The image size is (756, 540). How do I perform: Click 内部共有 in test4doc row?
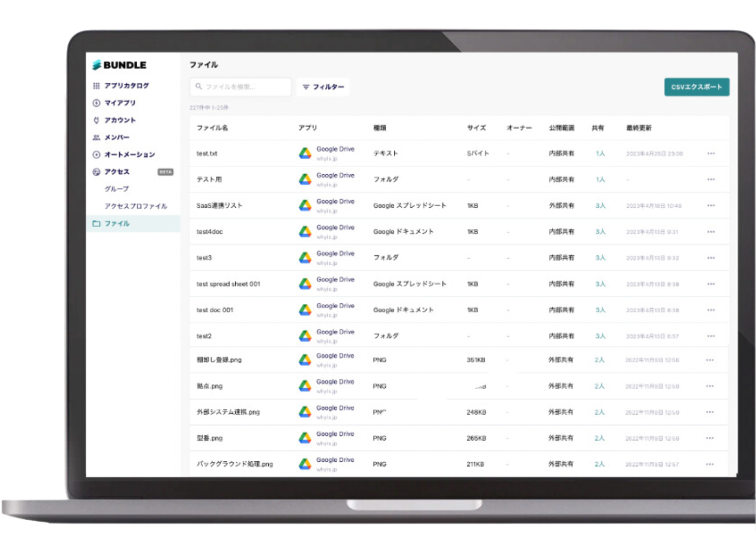click(561, 232)
